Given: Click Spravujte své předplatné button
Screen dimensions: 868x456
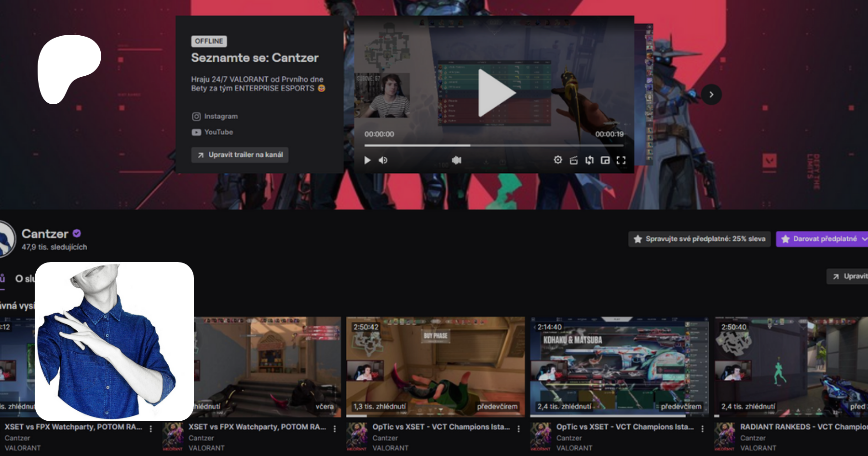Looking at the screenshot, I should click(699, 239).
